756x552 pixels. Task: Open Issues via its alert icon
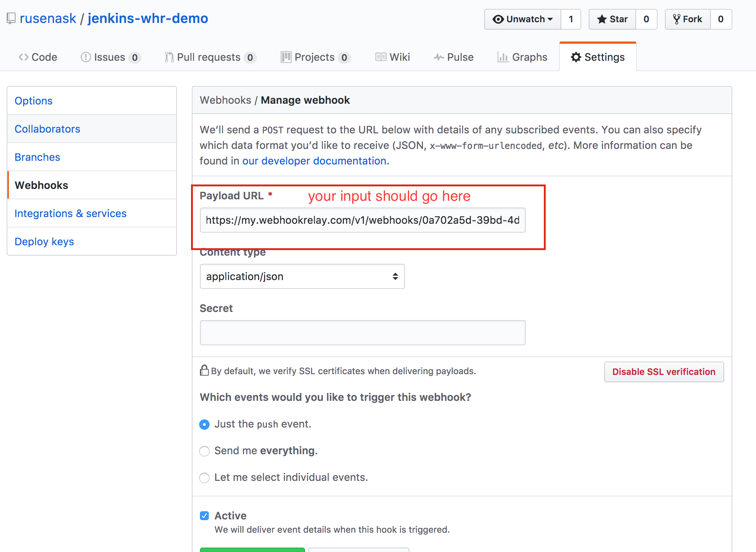[86, 57]
